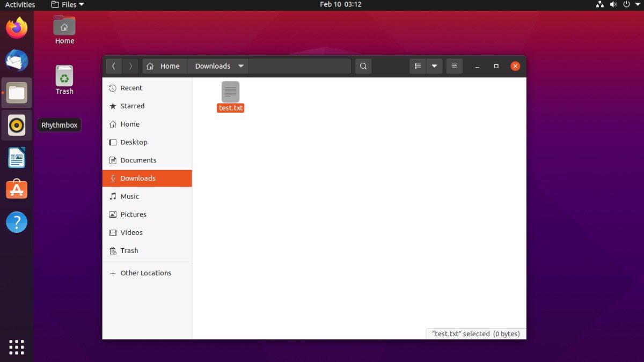Navigate back using the previous arrow

(x=114, y=66)
